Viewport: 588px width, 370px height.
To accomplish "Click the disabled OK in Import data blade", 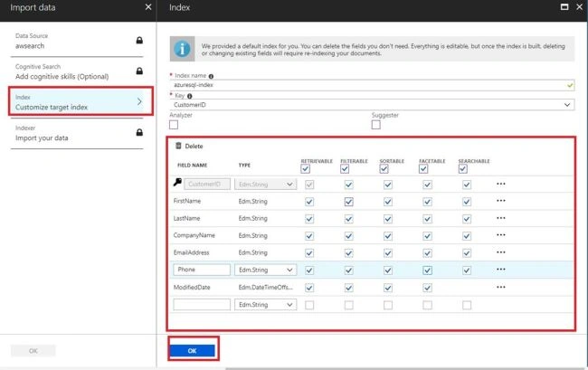I will pos(33,350).
